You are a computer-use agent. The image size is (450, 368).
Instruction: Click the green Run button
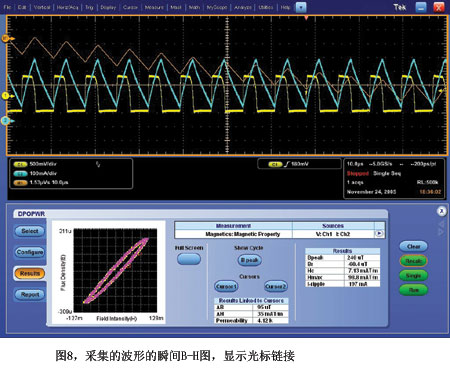pyautogui.click(x=413, y=290)
